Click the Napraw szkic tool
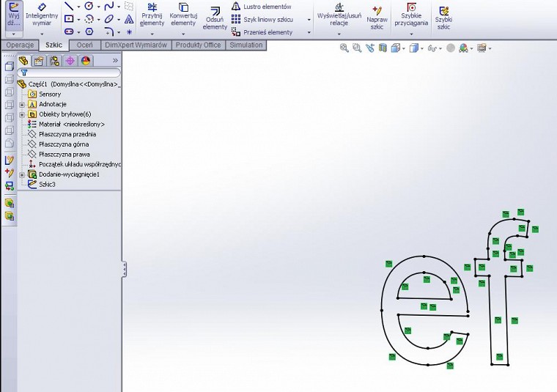The image size is (557, 392). (377, 18)
